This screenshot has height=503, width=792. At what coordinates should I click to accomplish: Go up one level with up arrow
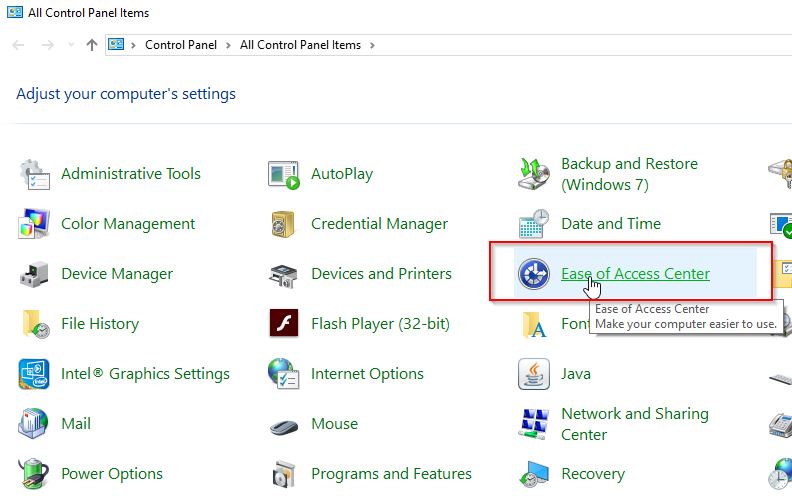(x=92, y=45)
